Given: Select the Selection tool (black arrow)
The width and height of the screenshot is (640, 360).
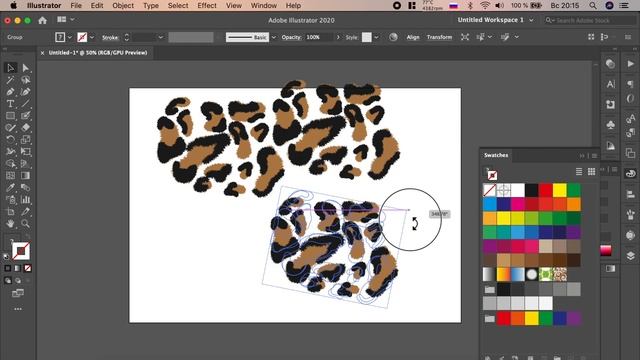Looking at the screenshot, I should (x=10, y=68).
